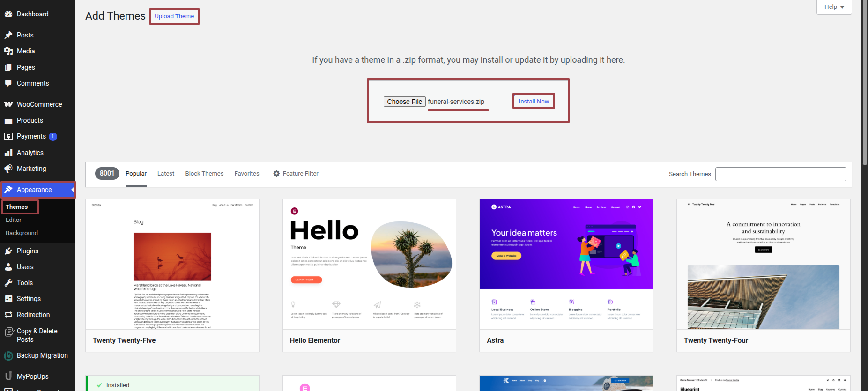Click the Plugins plug icon
This screenshot has width=868, height=391.
point(8,251)
